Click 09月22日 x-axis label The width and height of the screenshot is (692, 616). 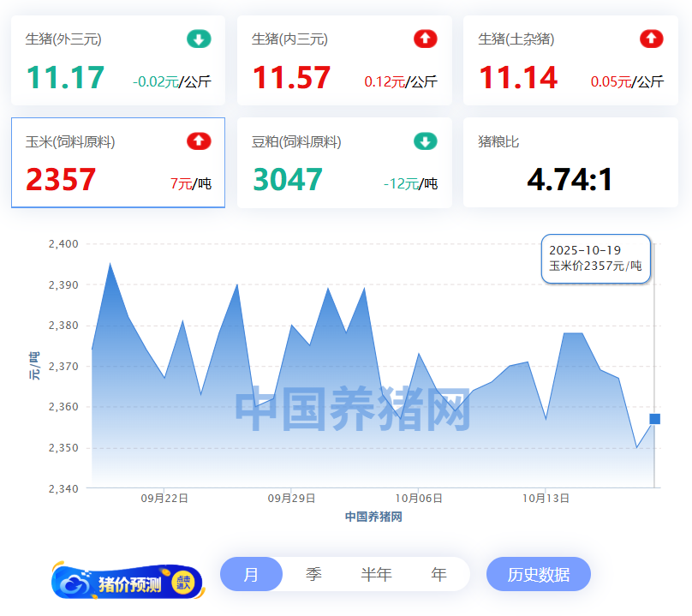[x=164, y=498]
